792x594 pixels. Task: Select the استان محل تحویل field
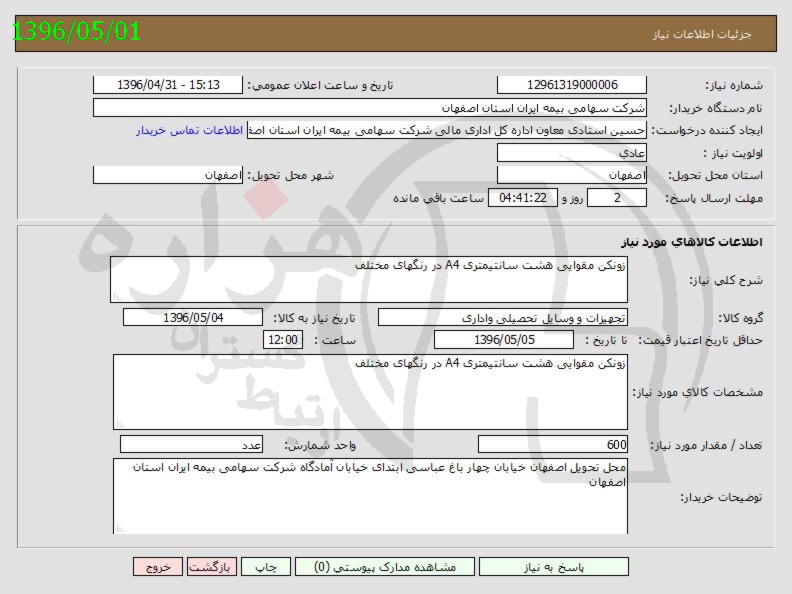572,175
